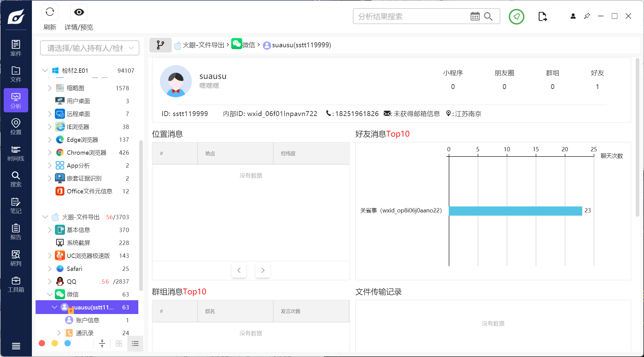Click the green shield icon
The image size is (644, 357).
516,17
